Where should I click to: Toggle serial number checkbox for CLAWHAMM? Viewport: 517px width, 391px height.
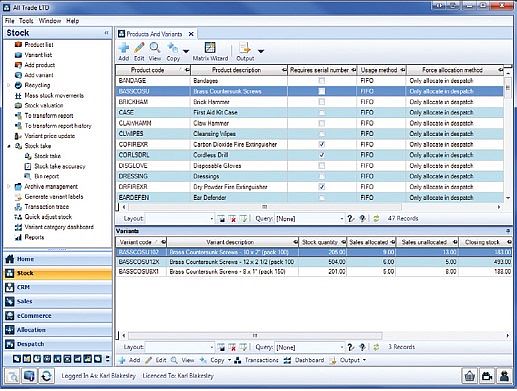coord(322,123)
